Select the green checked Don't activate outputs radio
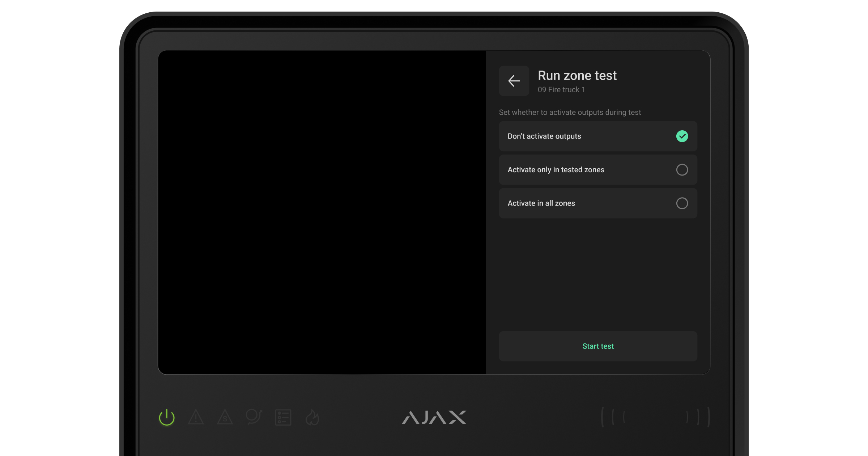The width and height of the screenshot is (868, 456). [682, 136]
